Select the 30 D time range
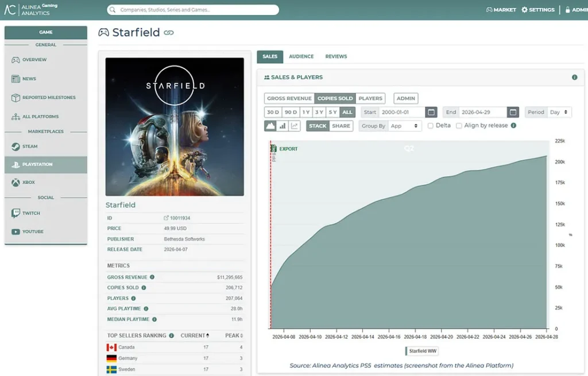Screen dimensions: 588x376 tap(273, 112)
